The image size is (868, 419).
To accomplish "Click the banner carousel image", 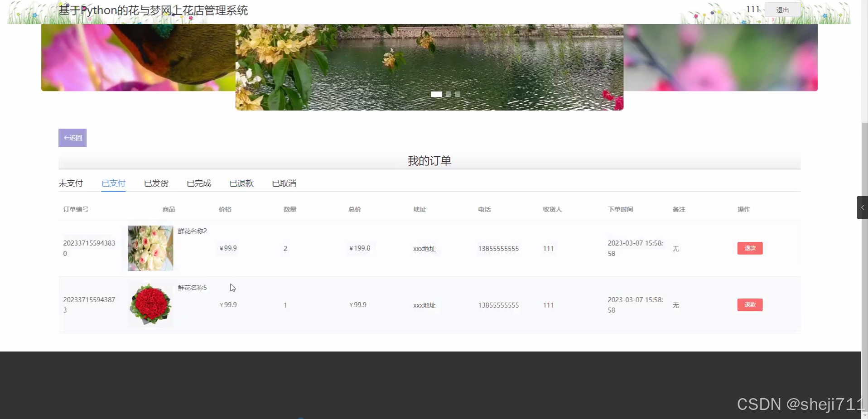I will tap(429, 54).
